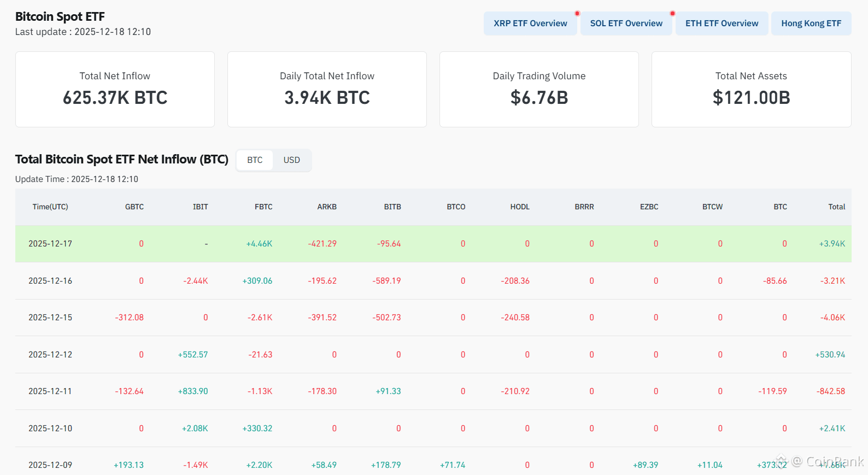Select the Daily Trading Volume card
868x475 pixels.
pos(539,90)
